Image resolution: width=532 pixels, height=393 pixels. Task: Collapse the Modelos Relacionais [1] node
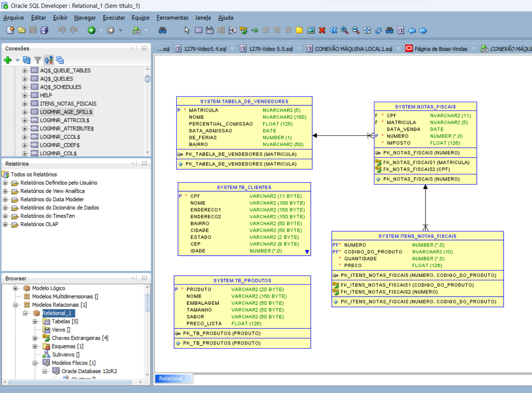coord(15,305)
